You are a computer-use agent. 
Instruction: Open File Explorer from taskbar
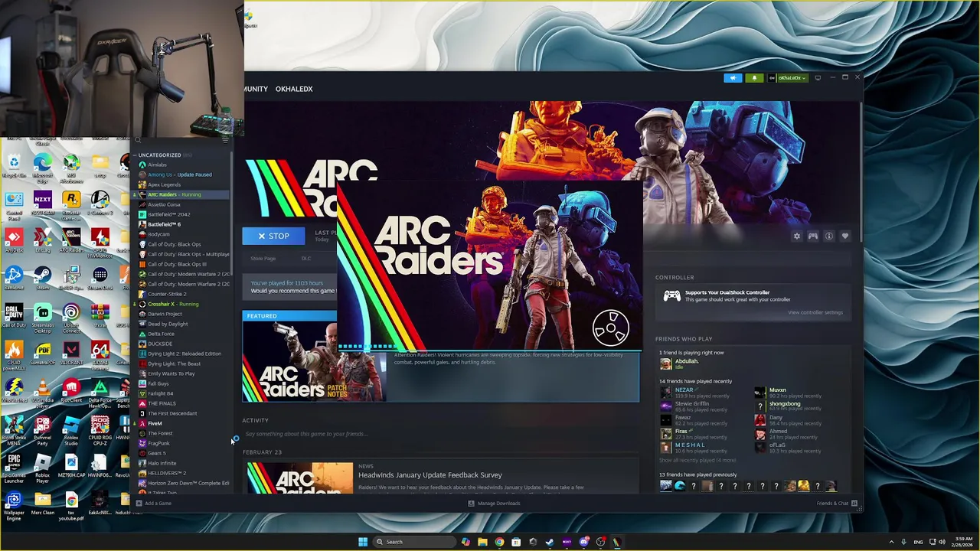(482, 542)
